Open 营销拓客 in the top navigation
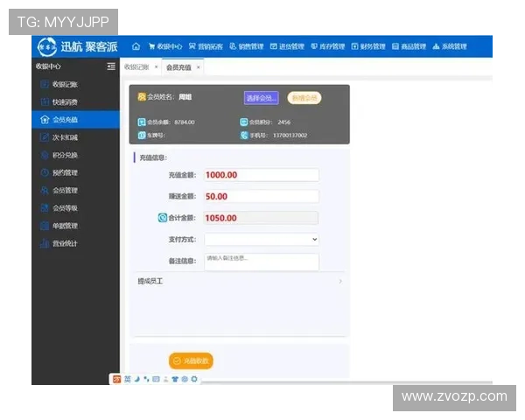The height and width of the screenshot is (420, 525). pos(206,46)
